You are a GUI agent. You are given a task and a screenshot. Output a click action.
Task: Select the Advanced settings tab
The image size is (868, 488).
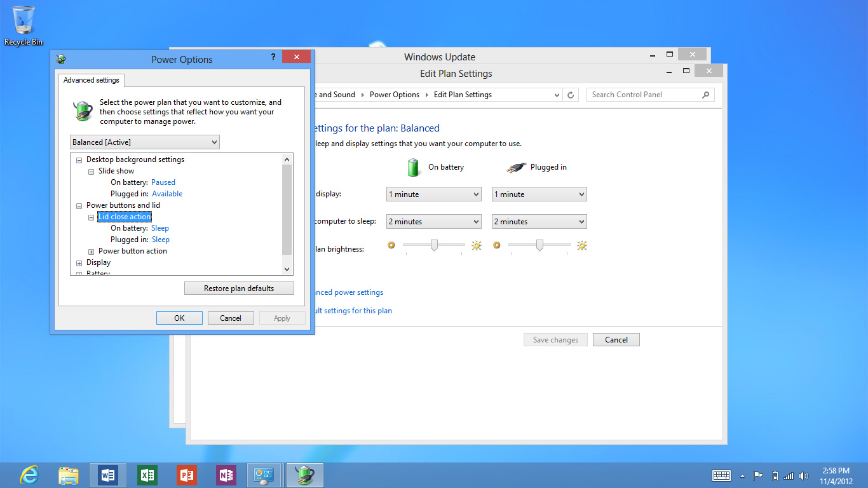click(x=92, y=80)
